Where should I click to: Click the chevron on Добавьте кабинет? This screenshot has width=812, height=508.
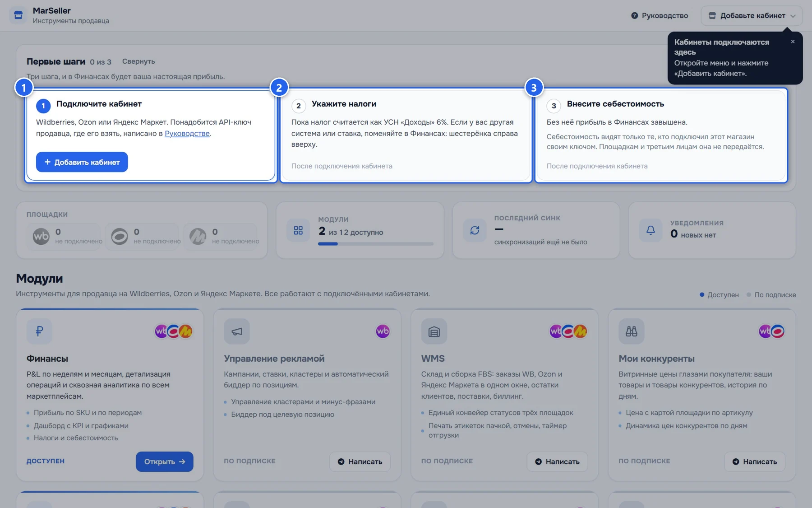pos(793,16)
